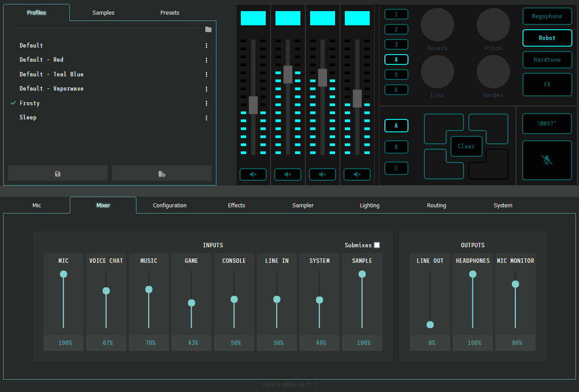Click the first fader's cyan scribble display
The height and width of the screenshot is (392, 579).
[x=253, y=18]
